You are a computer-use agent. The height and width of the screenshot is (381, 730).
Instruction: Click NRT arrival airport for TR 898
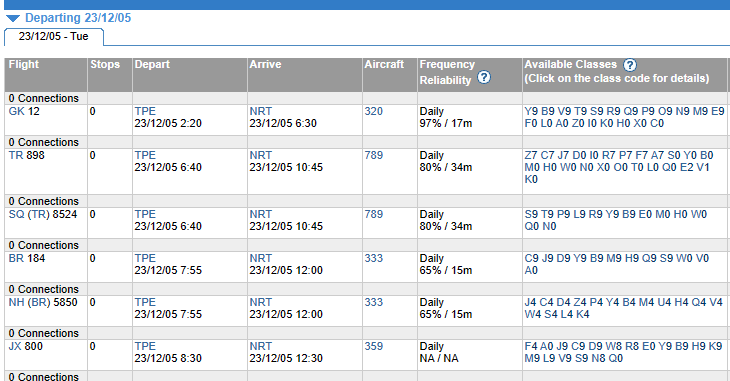click(260, 155)
